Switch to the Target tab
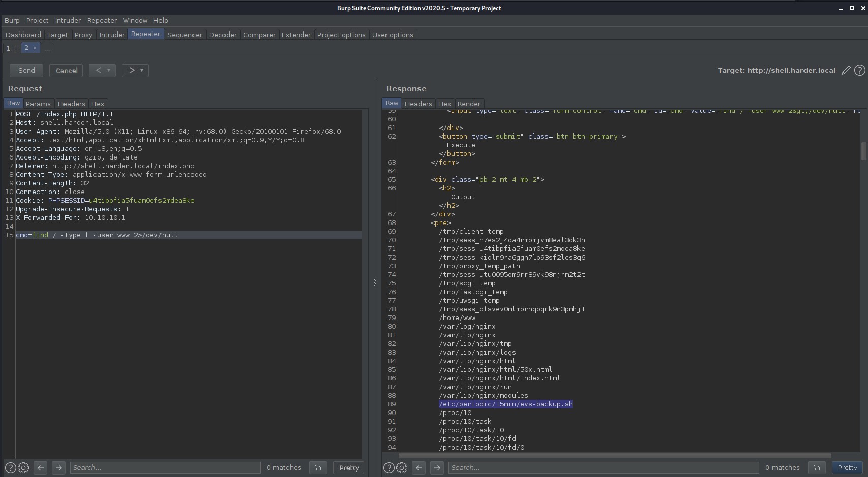The height and width of the screenshot is (477, 868). click(57, 35)
